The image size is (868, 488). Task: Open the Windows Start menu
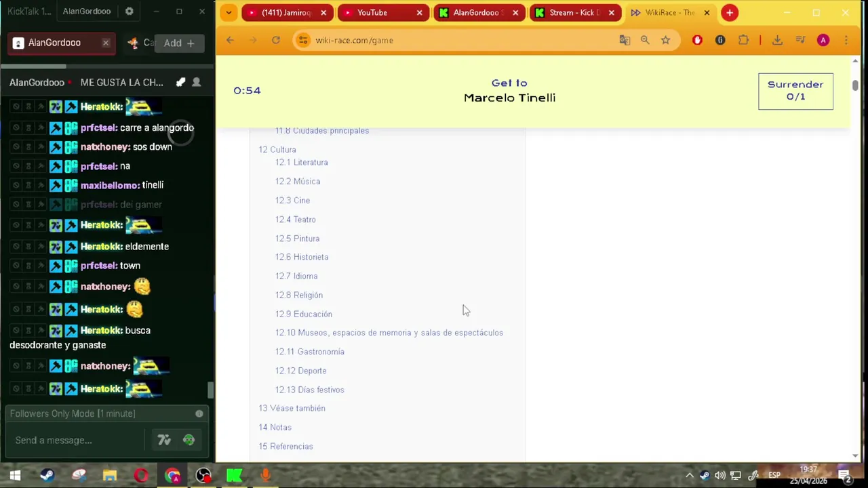pos(15,475)
